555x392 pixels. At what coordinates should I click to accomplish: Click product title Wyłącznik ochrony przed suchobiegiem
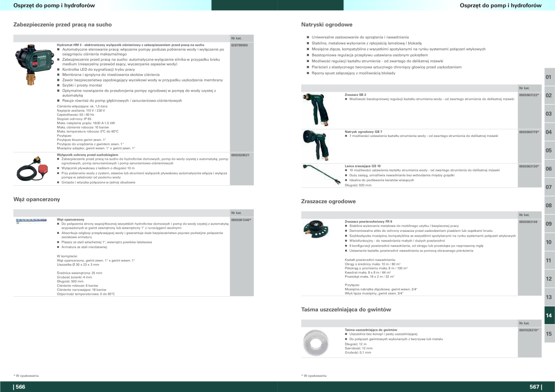(87, 155)
